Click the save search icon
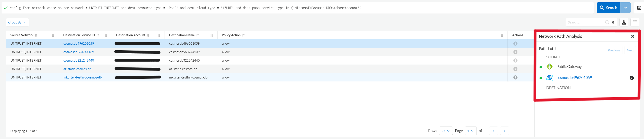Viewport: 644px width, 139px height. click(639, 8)
